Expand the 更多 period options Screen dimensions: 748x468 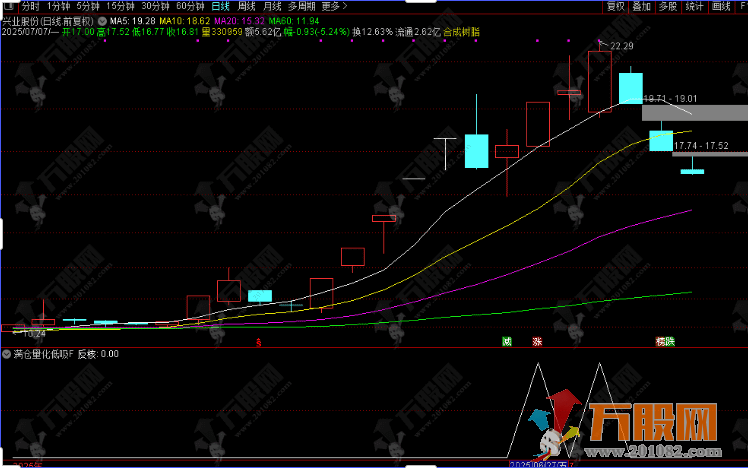click(334, 6)
